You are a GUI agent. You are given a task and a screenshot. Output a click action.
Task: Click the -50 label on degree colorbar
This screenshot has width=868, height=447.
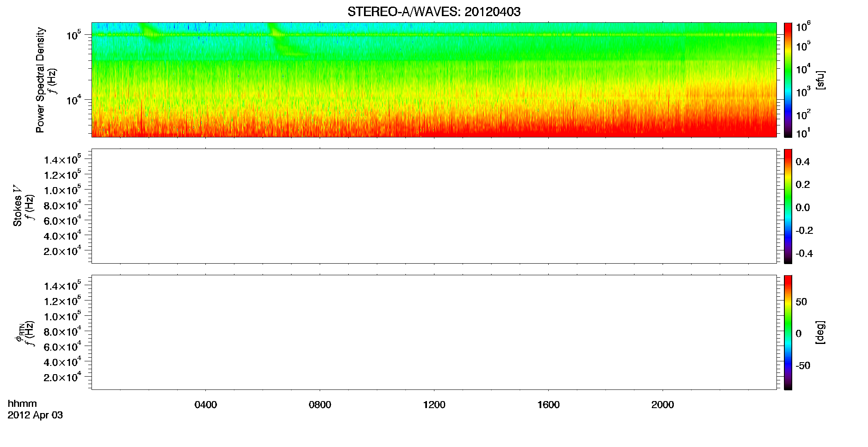point(802,366)
